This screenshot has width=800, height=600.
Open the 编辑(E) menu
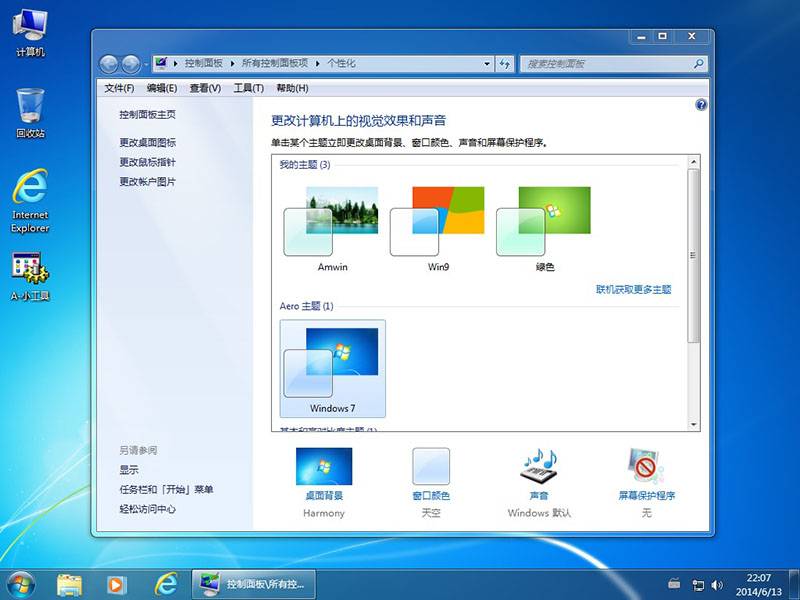[x=162, y=88]
